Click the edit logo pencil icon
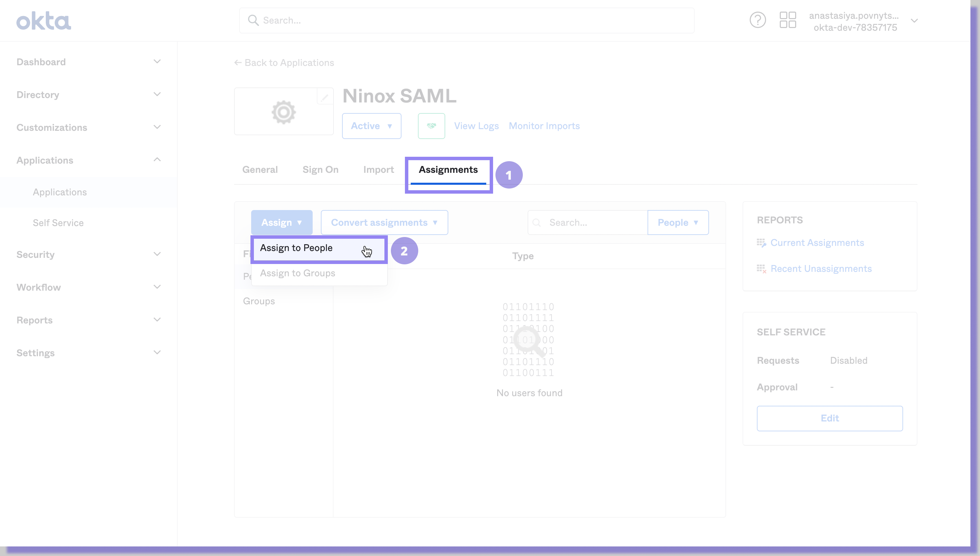Image resolution: width=980 pixels, height=556 pixels. pos(324,97)
